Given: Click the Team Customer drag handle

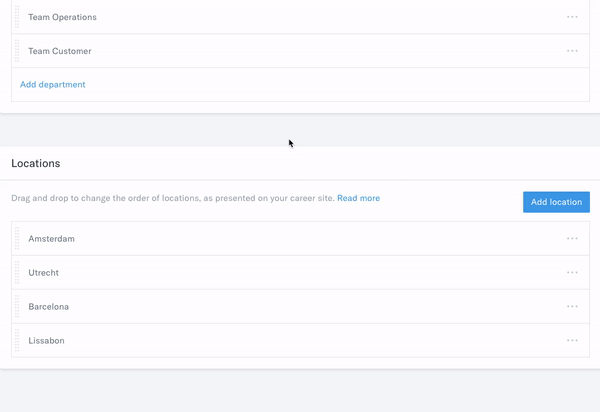Looking at the screenshot, I should pos(17,51).
